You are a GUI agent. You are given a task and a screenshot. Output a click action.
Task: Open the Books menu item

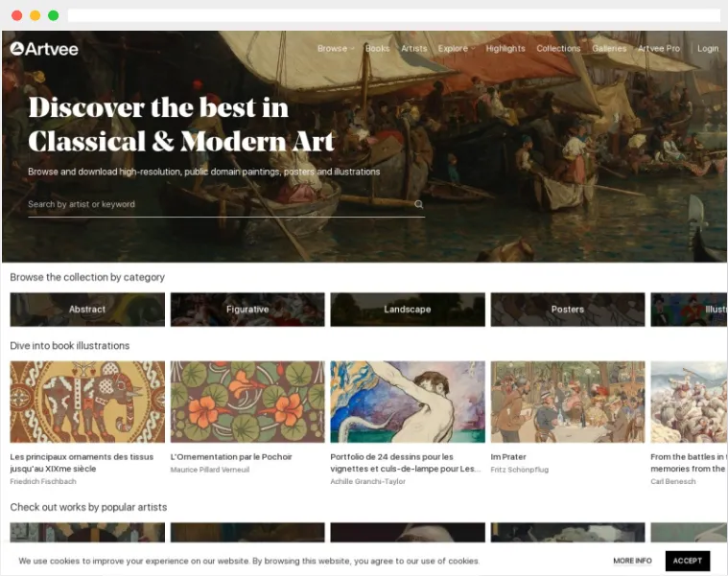coord(377,48)
